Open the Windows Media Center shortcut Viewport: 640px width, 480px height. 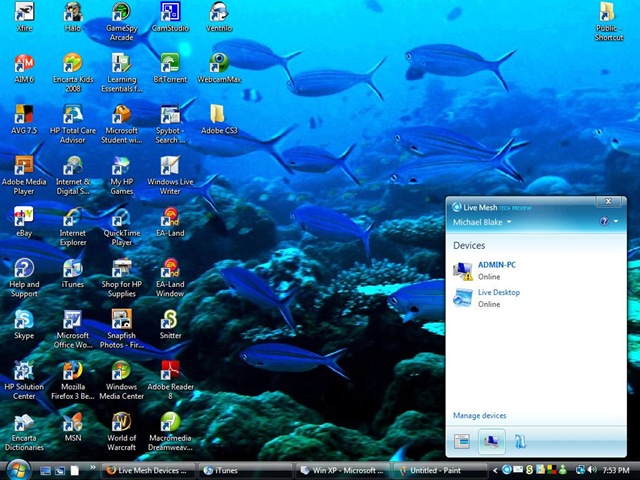[122, 380]
